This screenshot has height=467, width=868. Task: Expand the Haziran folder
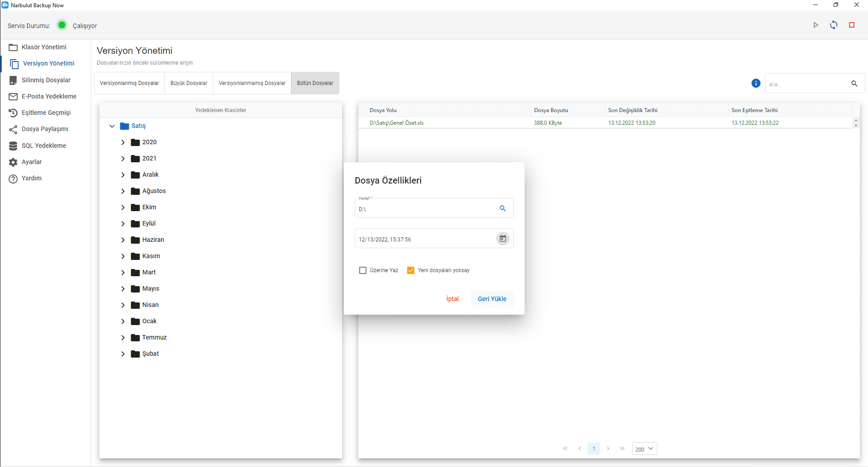pyautogui.click(x=123, y=240)
